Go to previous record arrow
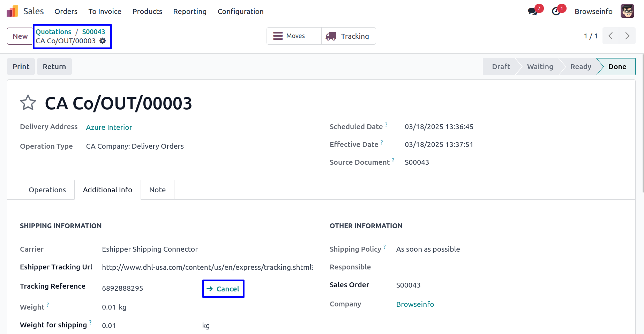Image resolution: width=644 pixels, height=334 pixels. (x=611, y=36)
